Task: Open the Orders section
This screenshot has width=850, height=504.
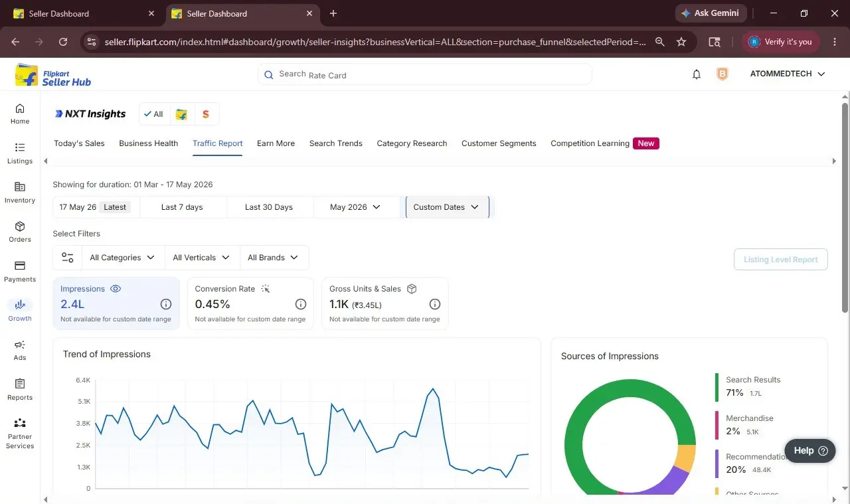Action: coord(20,232)
